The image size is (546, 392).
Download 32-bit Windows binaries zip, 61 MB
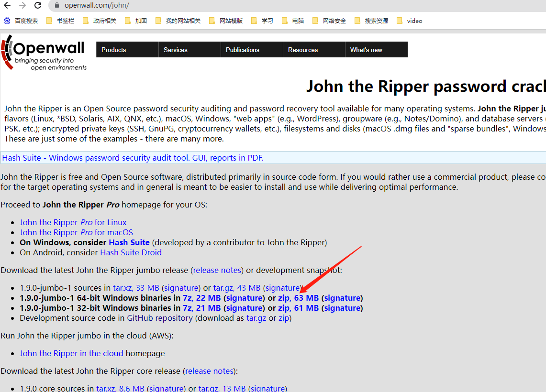(x=299, y=308)
